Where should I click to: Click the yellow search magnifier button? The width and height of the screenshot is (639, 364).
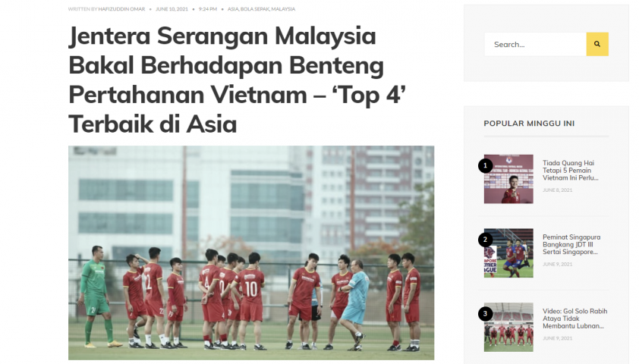[597, 44]
